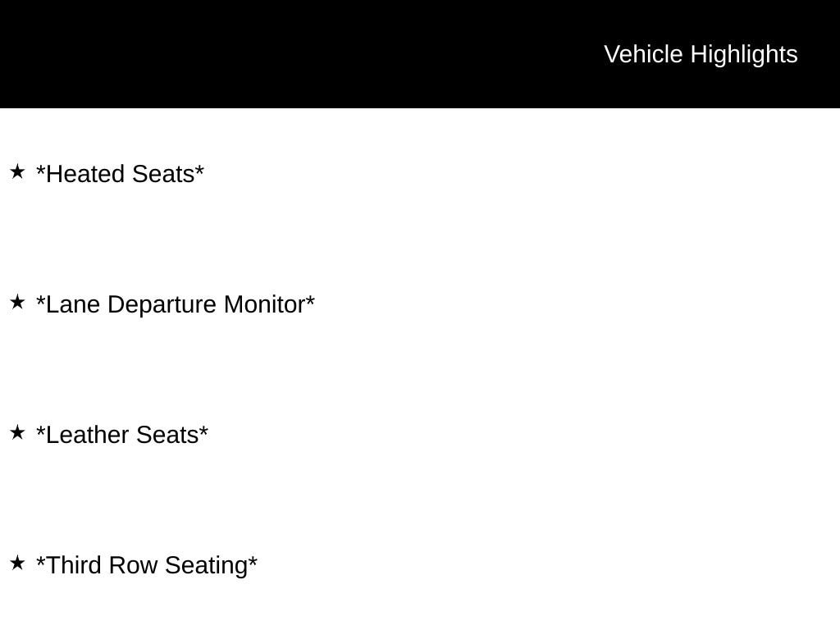This screenshot has height=630, width=840.
Task: Click the word Lane in the second highlight
Action: [x=73, y=305]
